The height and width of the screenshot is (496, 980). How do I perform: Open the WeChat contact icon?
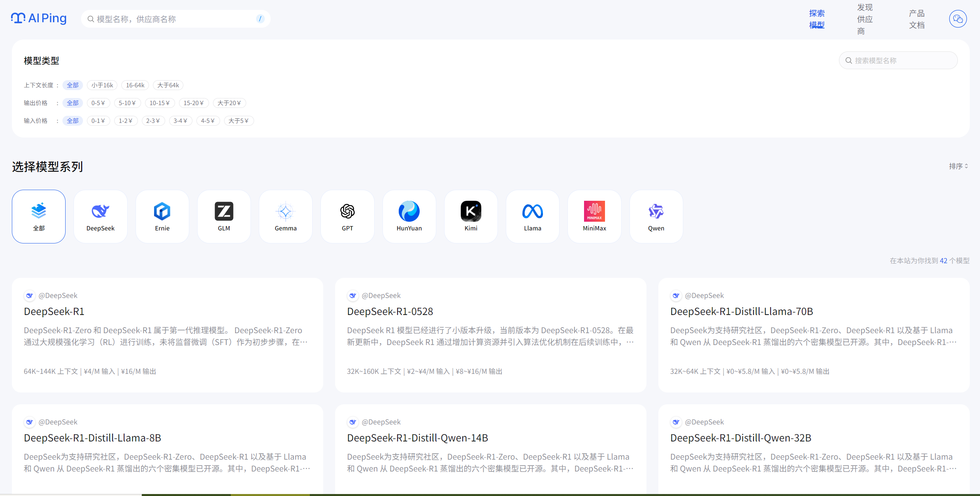(958, 19)
